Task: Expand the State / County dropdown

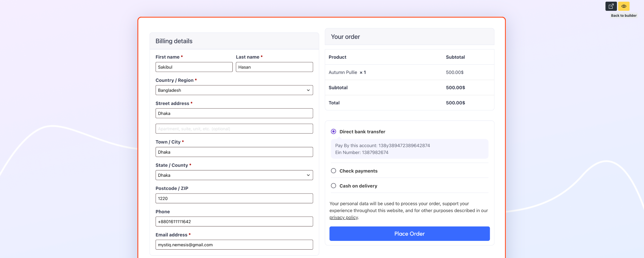Action: tap(234, 175)
